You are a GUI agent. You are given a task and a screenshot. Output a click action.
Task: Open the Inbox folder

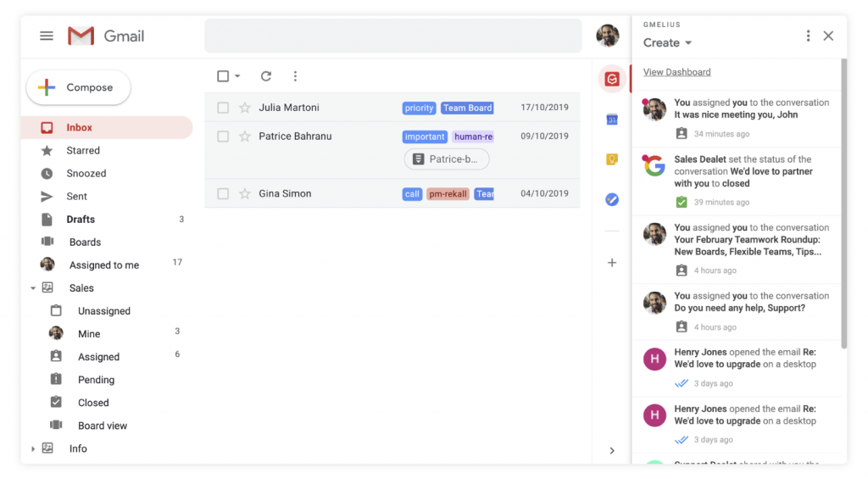107,127
